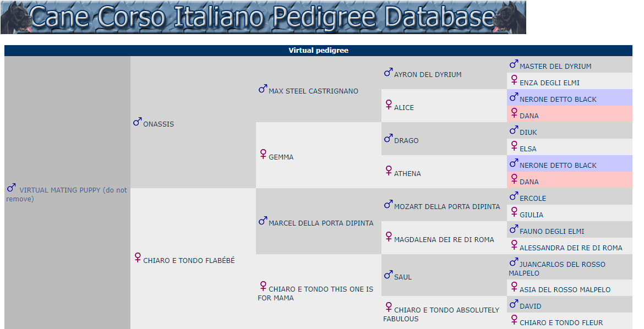Select the DAVID name link
The image size is (644, 329).
point(530,306)
